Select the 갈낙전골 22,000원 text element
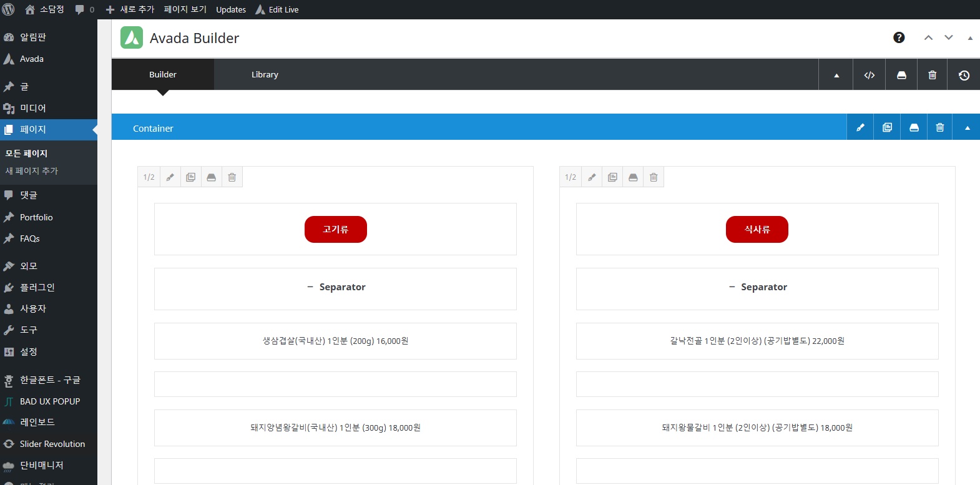Screen dimensions: 980x485 [x=757, y=341]
